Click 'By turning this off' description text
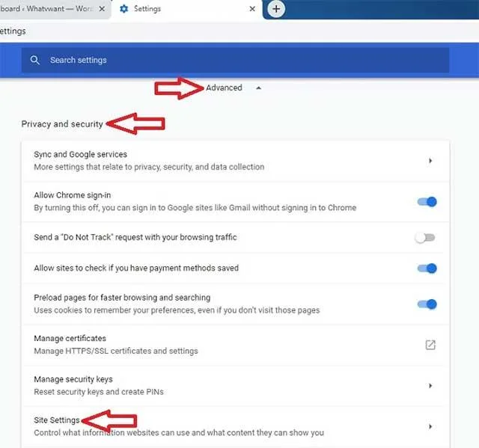The height and width of the screenshot is (448, 479). pos(195,207)
